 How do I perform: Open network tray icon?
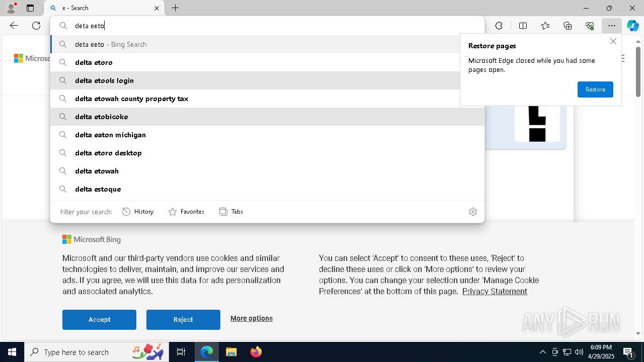click(567, 352)
